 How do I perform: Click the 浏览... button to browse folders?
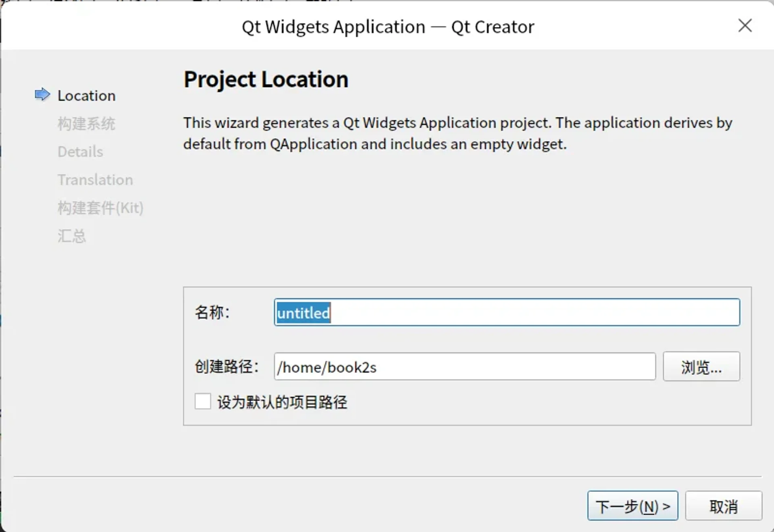pos(701,367)
